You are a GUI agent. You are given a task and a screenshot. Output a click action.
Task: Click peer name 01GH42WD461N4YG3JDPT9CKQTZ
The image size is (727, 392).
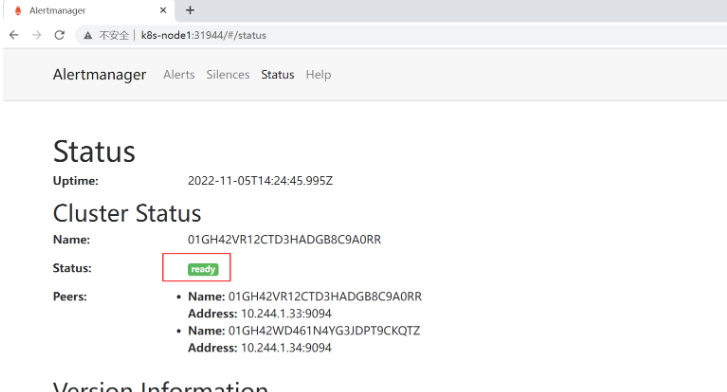[324, 331]
